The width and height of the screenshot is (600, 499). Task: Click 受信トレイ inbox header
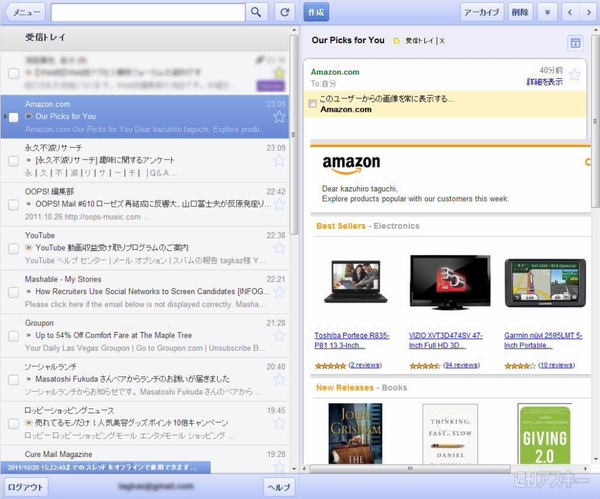(x=145, y=38)
